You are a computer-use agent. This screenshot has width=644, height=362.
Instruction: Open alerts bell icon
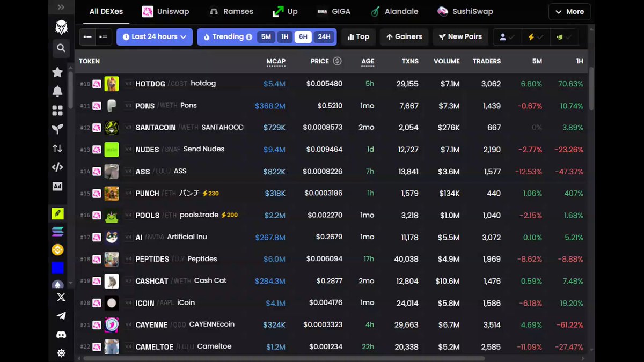click(x=57, y=91)
